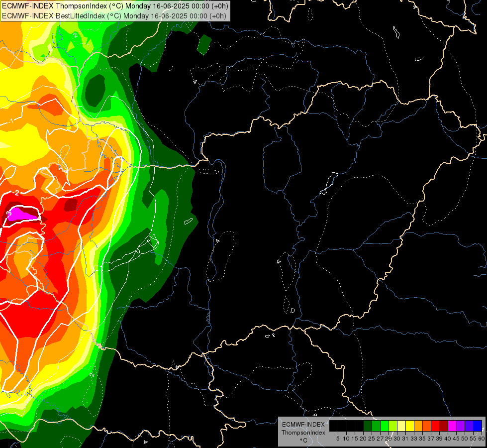Click the magenta legend swatch
487x448 pixels.
[452, 426]
